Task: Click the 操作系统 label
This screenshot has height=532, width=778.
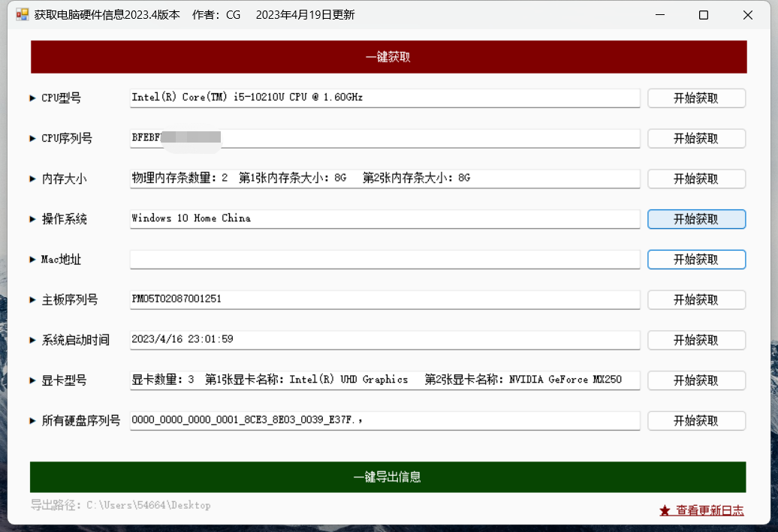Action: [65, 219]
